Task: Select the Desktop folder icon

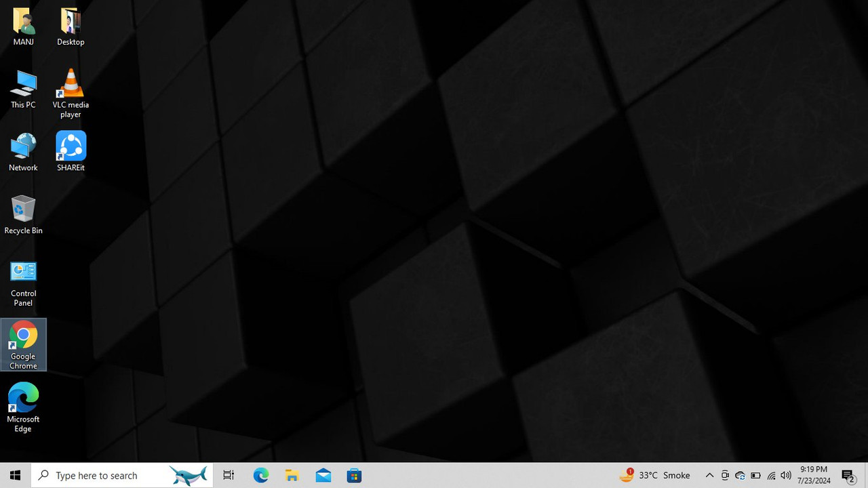Action: pos(71,26)
